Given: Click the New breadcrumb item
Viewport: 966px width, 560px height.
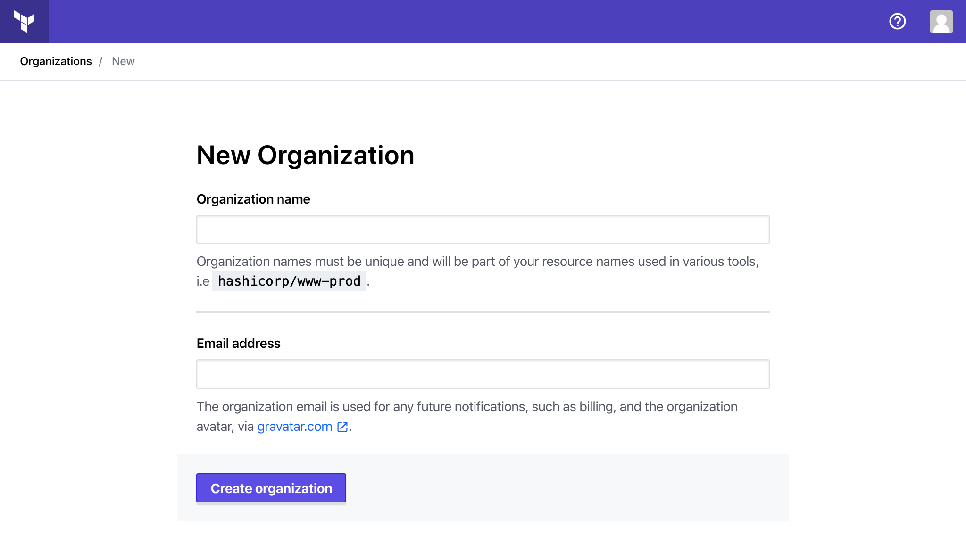Looking at the screenshot, I should (x=123, y=61).
